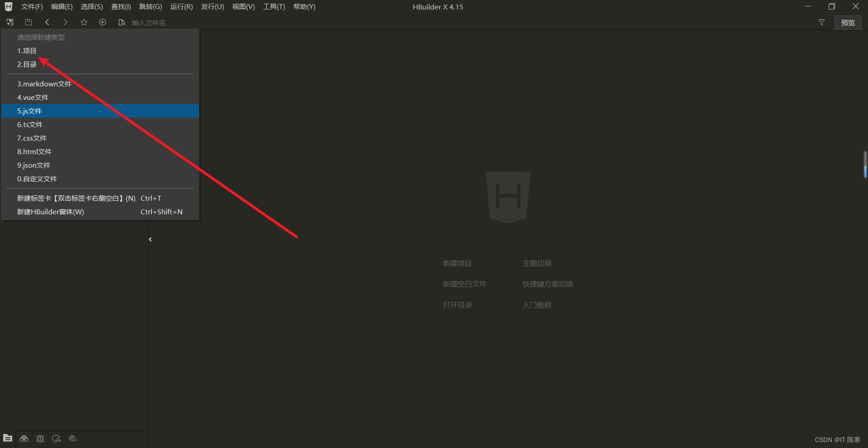This screenshot has height=448, width=868.
Task: Select 新建HBuilder窗体(W) entry
Action: tap(100, 212)
